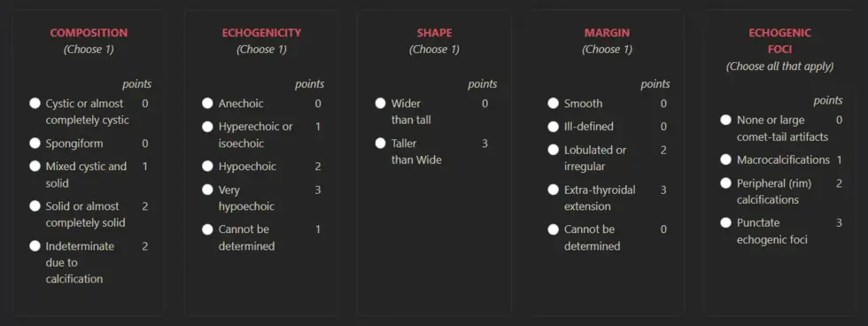Screen dimensions: 868x326
Task: Select Cystic or almost completely cystic
Action: point(35,104)
